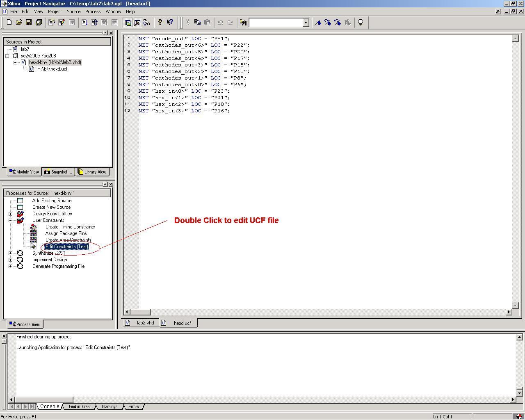
Task: Click the Help question mark toolbar icon
Action: pos(160,23)
